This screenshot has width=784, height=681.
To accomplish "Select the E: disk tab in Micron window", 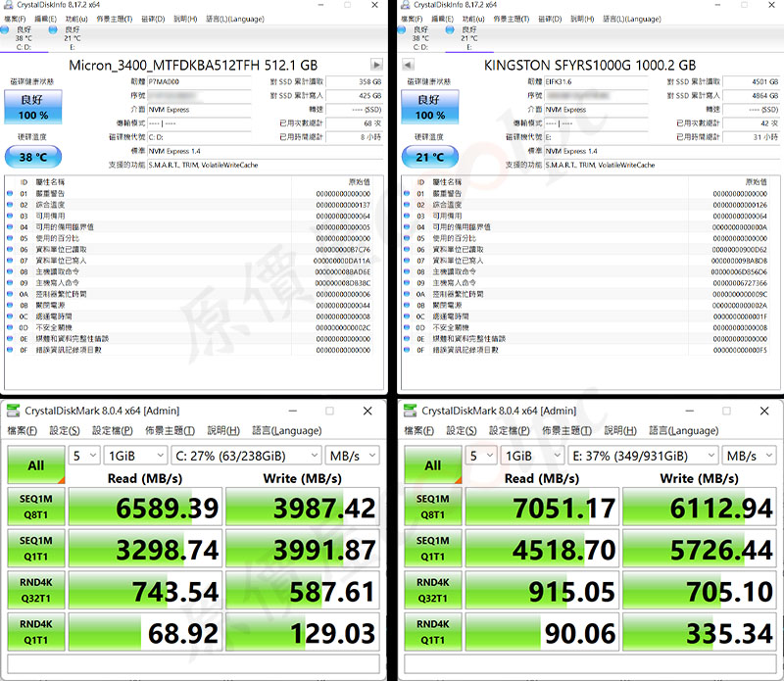I will (x=73, y=38).
